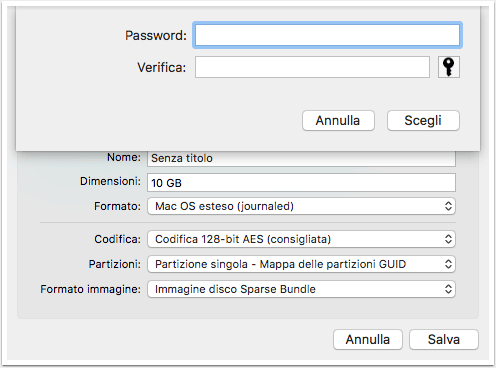Viewport: 496px width, 368px height.
Task: Open the Formato dropdown Mac OS esteso
Action: [301, 206]
